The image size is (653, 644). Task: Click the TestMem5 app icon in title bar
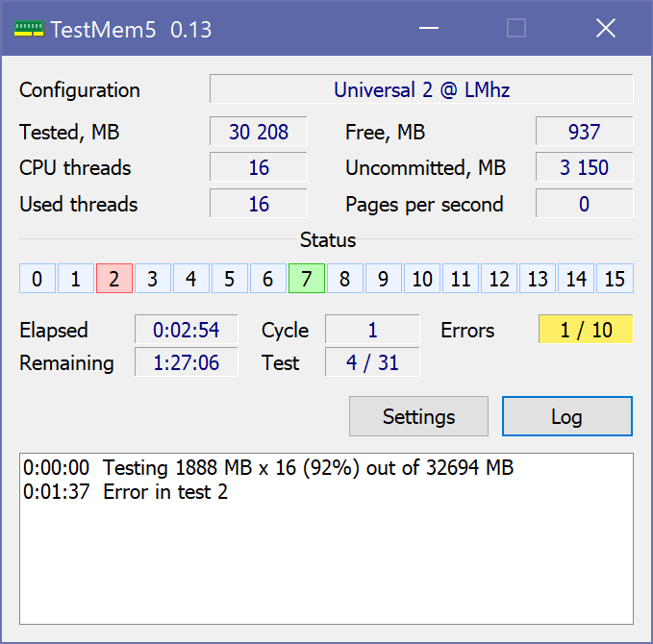pyautogui.click(x=29, y=29)
